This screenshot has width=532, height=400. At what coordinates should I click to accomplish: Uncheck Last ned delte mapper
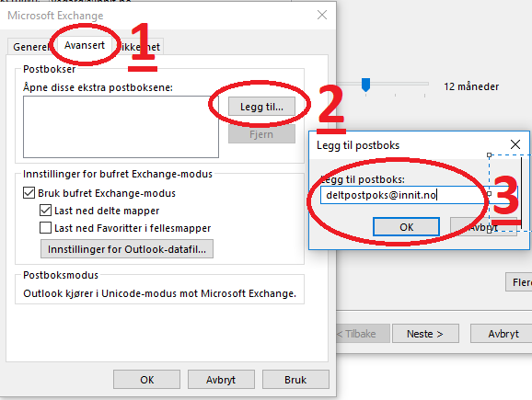coord(45,211)
